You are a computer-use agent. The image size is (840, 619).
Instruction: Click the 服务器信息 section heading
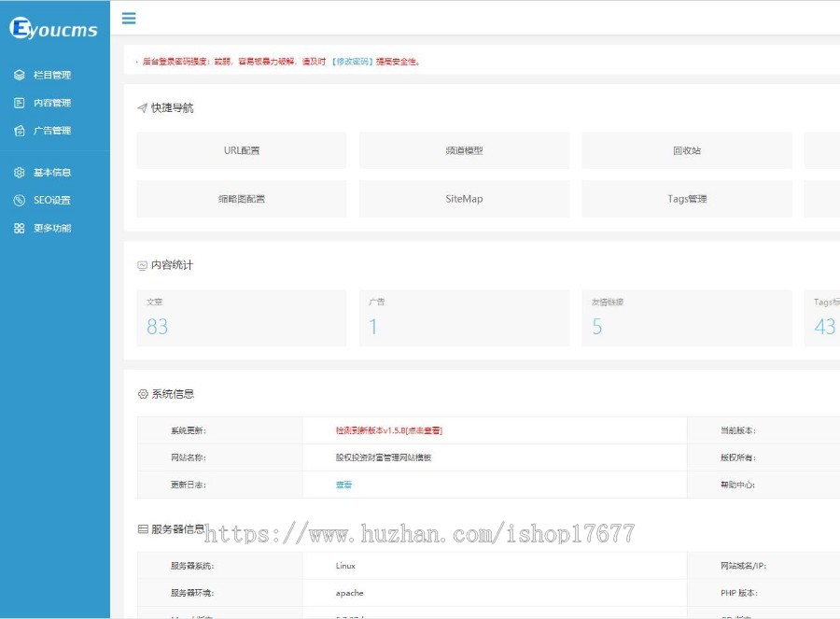click(x=178, y=529)
